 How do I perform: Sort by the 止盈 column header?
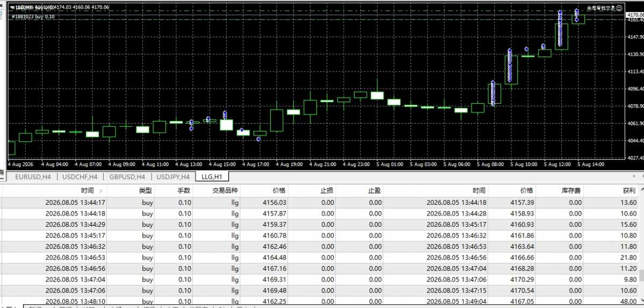click(x=374, y=191)
